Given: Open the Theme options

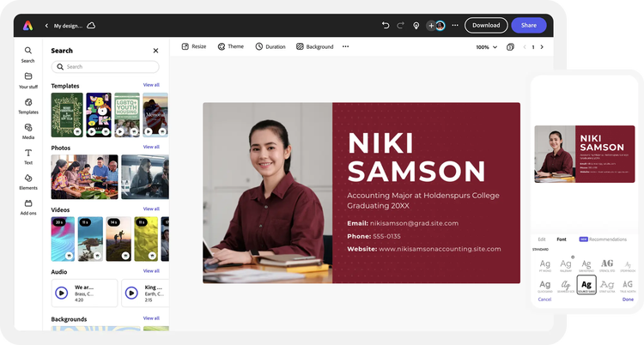Looking at the screenshot, I should [x=231, y=46].
